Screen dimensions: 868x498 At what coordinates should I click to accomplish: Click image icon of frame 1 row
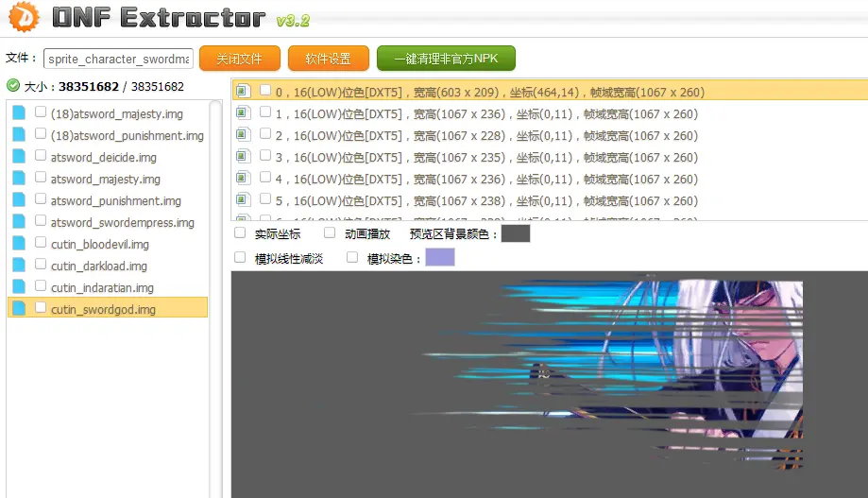click(243, 113)
